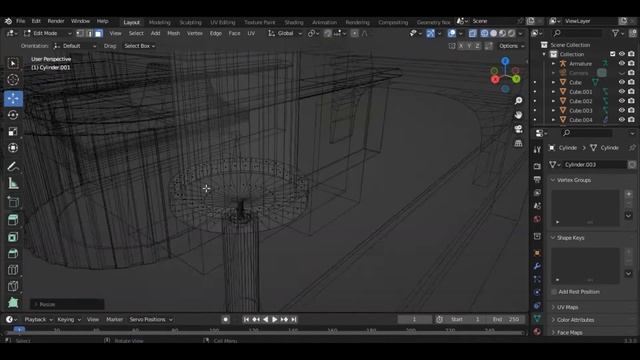Select the Measure tool
Screen dimensions: 640x360
click(13, 184)
